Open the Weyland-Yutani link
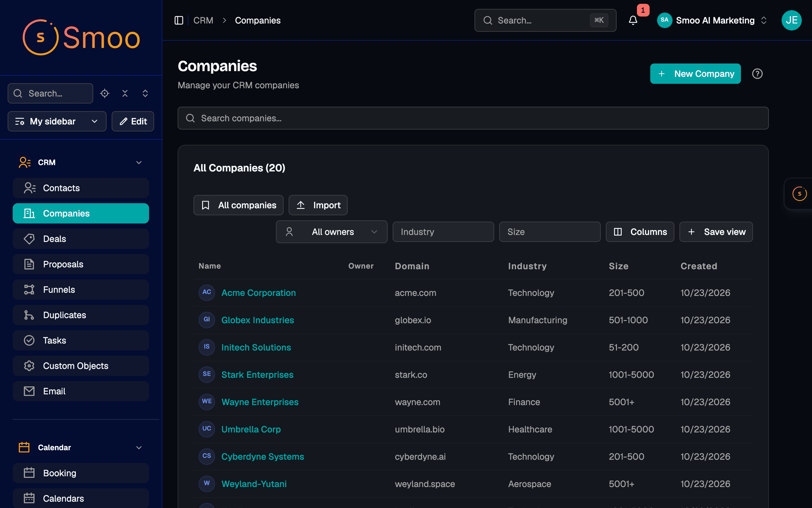 254,484
